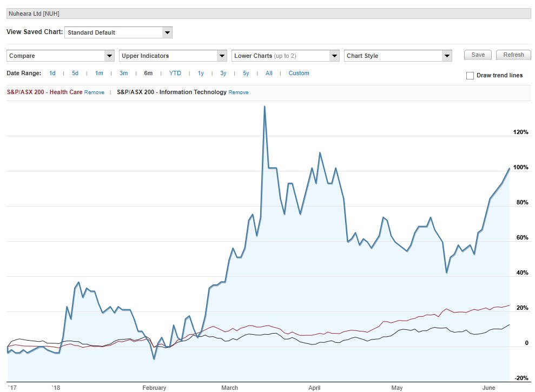Click the S&P/ASX 200 - Health Care label
Screen dimensions: 535x392
[x=45, y=92]
